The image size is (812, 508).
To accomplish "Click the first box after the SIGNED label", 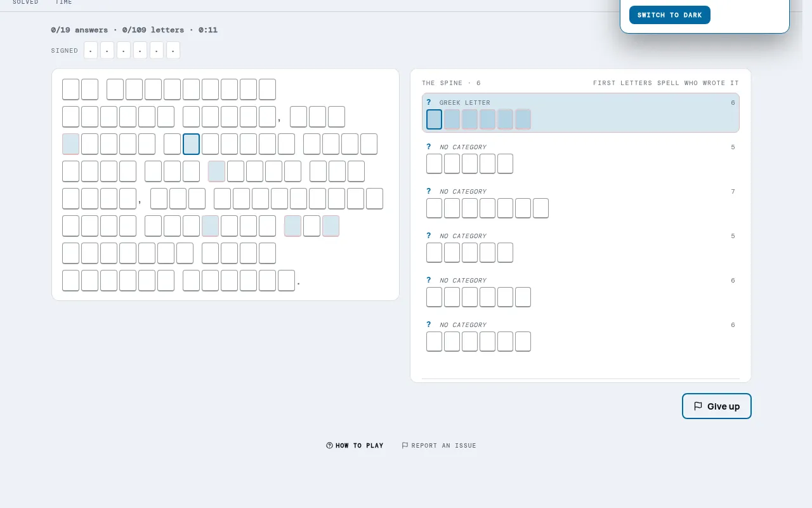I will click(x=91, y=50).
